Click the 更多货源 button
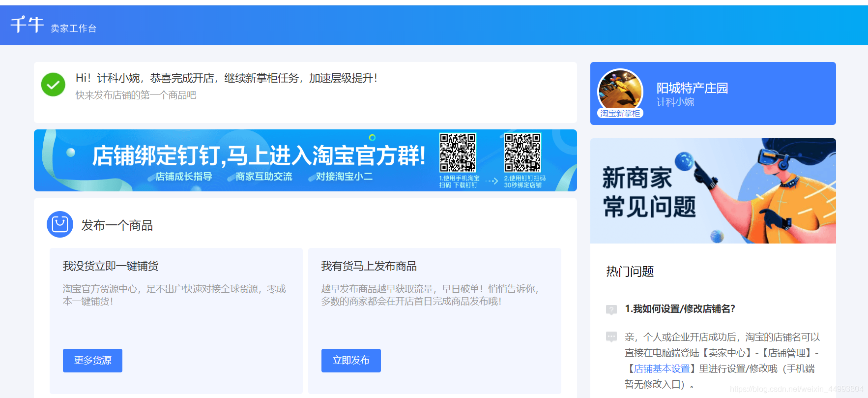This screenshot has width=868, height=398. [x=92, y=361]
